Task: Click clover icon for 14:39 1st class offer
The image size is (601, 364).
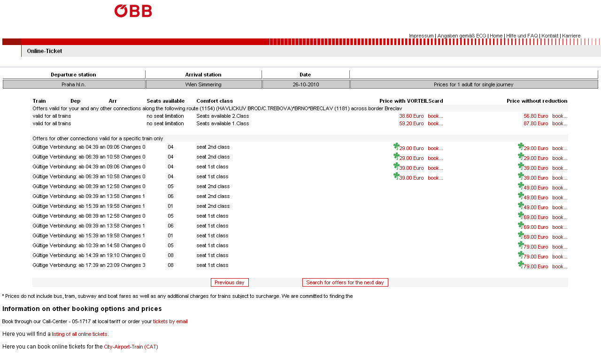Action: pyautogui.click(x=521, y=255)
